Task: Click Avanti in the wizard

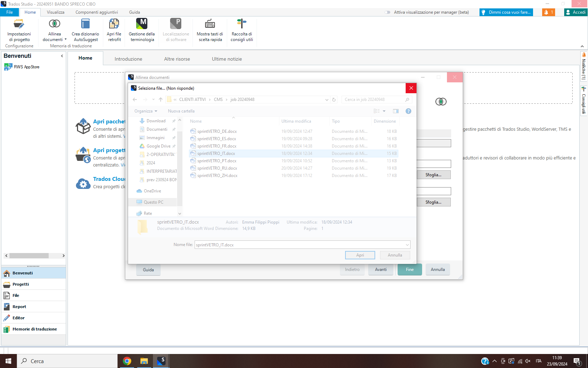Action: [x=381, y=270]
